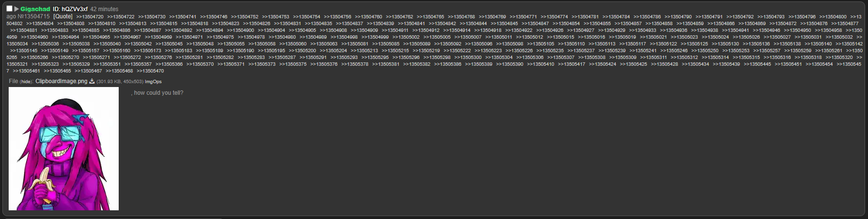Image resolution: width=868 pixels, height=219 pixels.
Task: Click the Gigachad poster name
Action: pyautogui.click(x=35, y=9)
